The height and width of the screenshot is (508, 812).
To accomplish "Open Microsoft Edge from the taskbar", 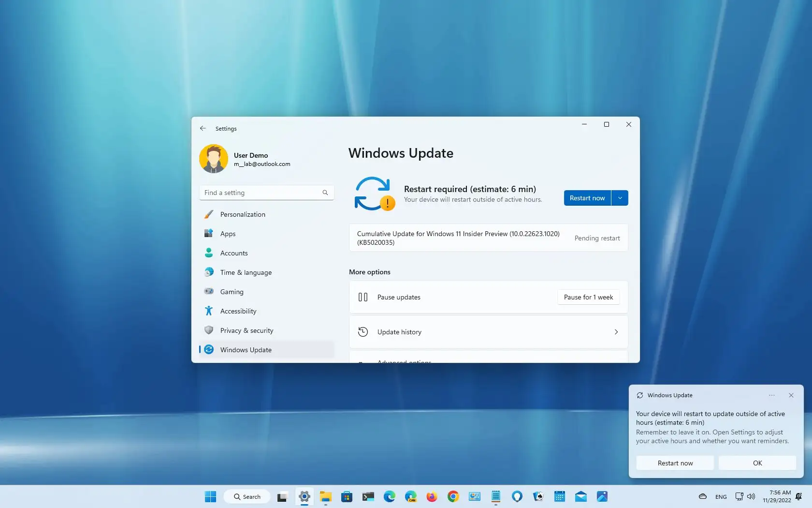I will (x=390, y=496).
